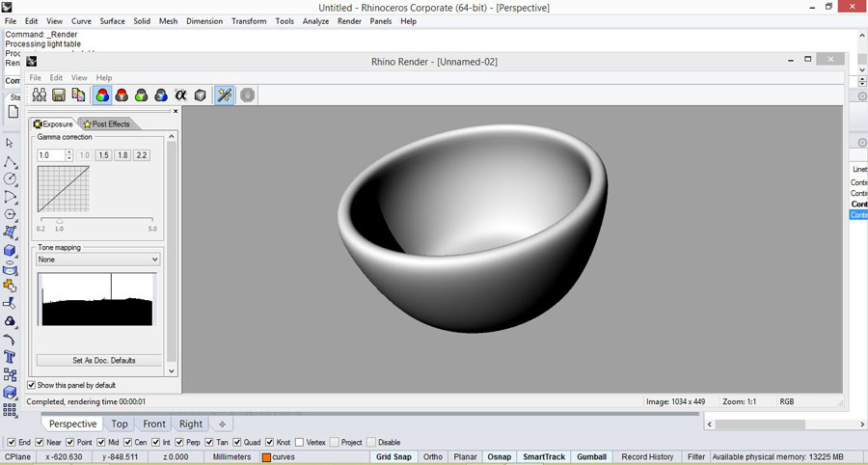868x465 pixels.
Task: Click the Clone render window icon
Action: (x=40, y=95)
